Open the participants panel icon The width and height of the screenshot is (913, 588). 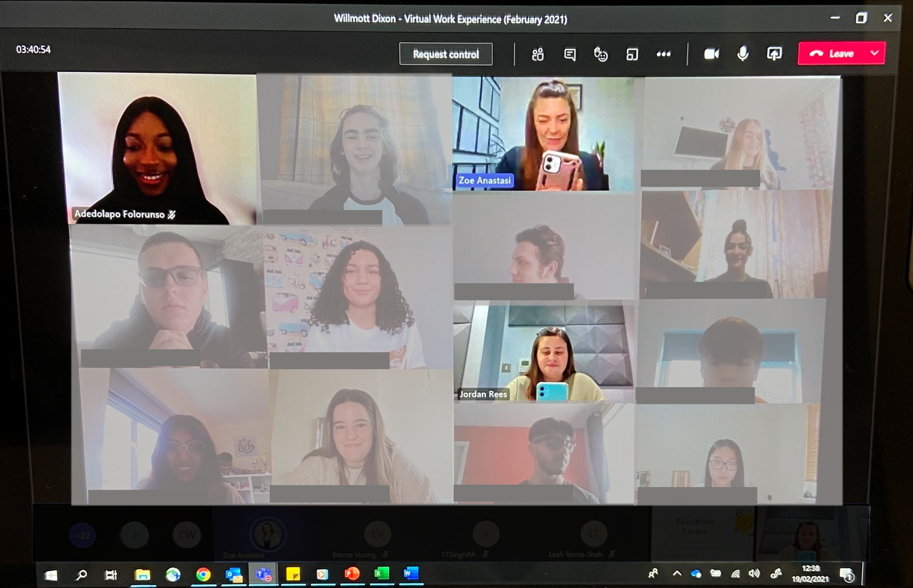point(538,54)
